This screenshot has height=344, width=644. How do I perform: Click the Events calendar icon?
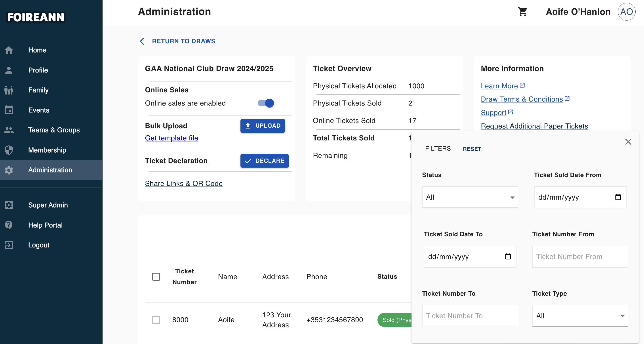click(9, 110)
